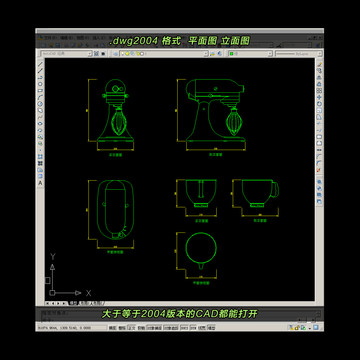Select the Line tool in Draw toolbar
Screen dimensions: 360x360
[40, 64]
